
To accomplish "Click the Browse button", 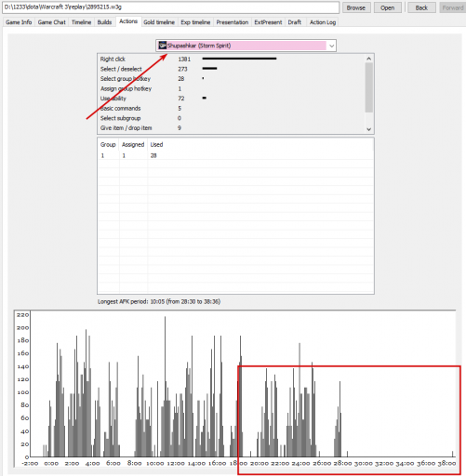I will (x=356, y=7).
